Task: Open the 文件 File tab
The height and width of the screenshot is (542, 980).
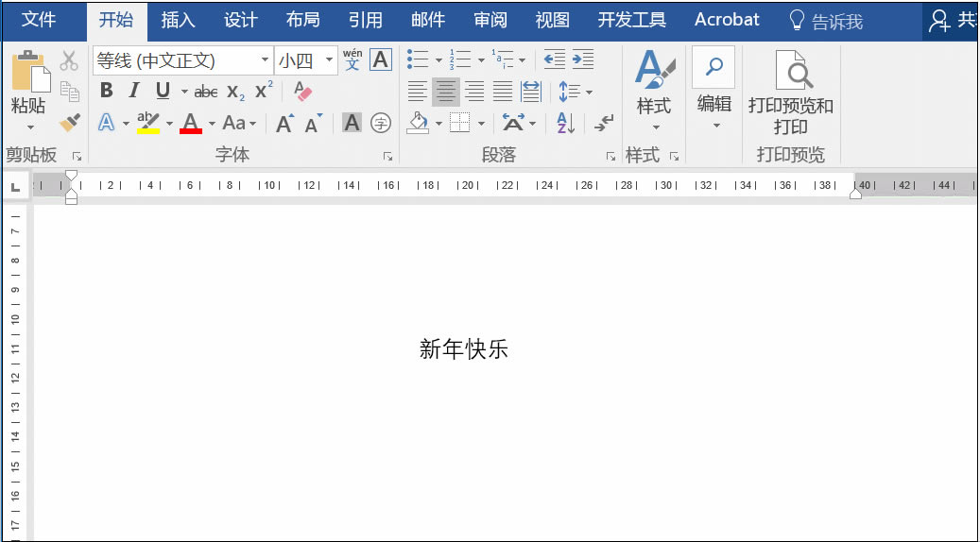Action: (40, 20)
